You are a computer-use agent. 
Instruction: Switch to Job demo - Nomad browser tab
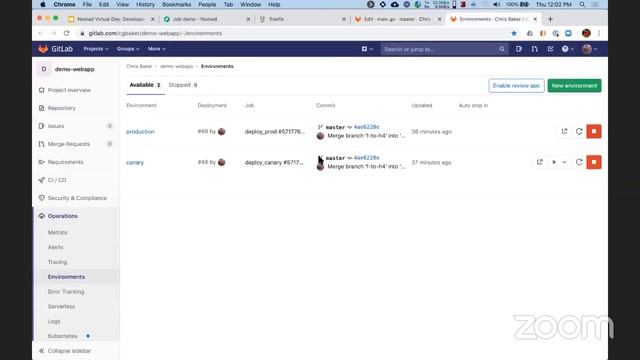coord(207,19)
